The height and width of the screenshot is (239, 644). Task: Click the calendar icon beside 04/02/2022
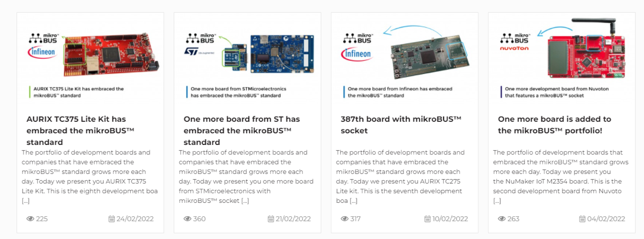pos(583,219)
